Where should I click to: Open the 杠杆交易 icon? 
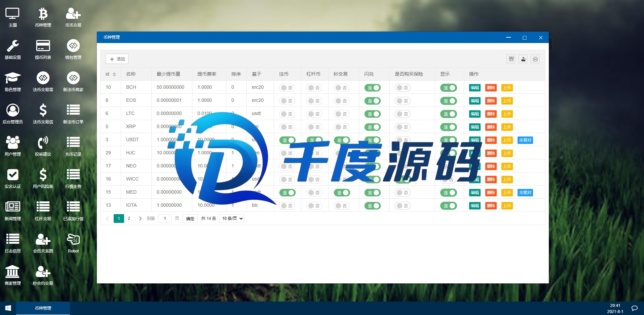tap(43, 211)
